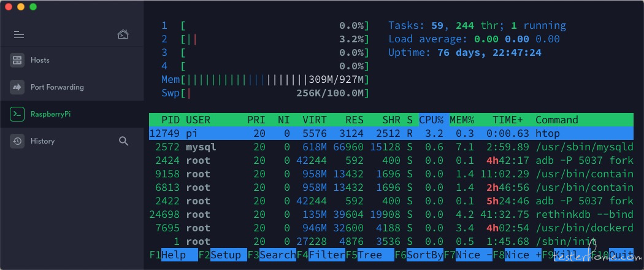Sort by the VIRT column header
The width and height of the screenshot is (644, 270).
pos(315,120)
